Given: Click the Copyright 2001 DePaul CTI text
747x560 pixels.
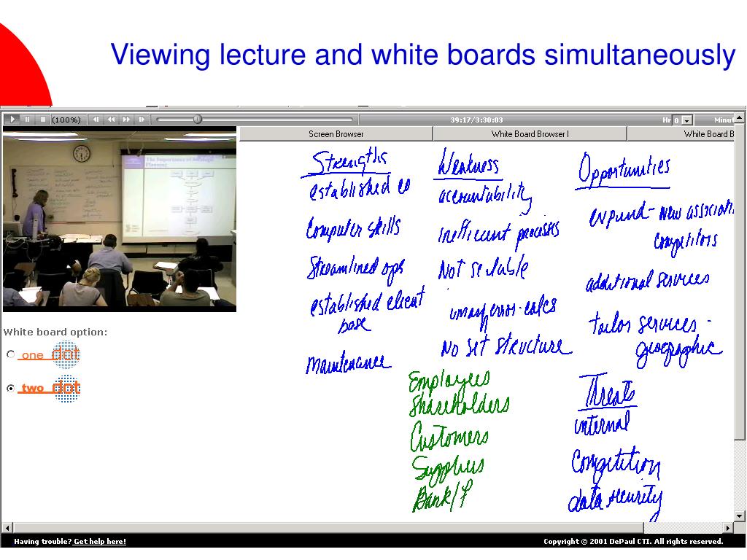Looking at the screenshot, I should click(x=633, y=541).
